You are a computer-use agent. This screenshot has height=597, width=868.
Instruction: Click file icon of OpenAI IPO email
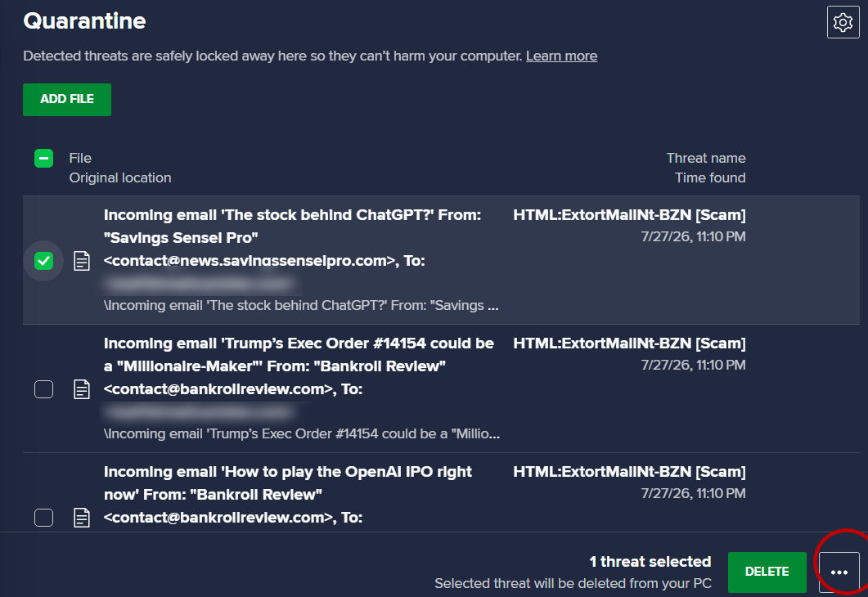tap(82, 518)
